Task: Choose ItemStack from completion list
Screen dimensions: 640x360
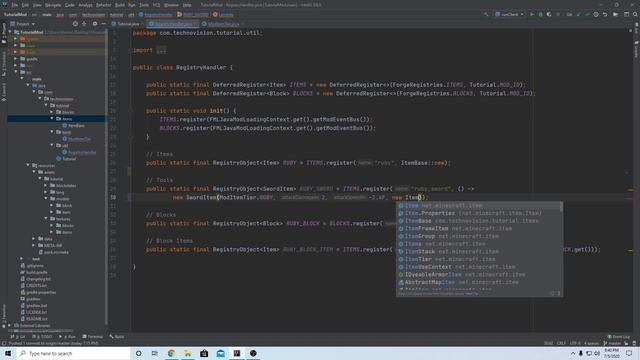Action: point(479,251)
